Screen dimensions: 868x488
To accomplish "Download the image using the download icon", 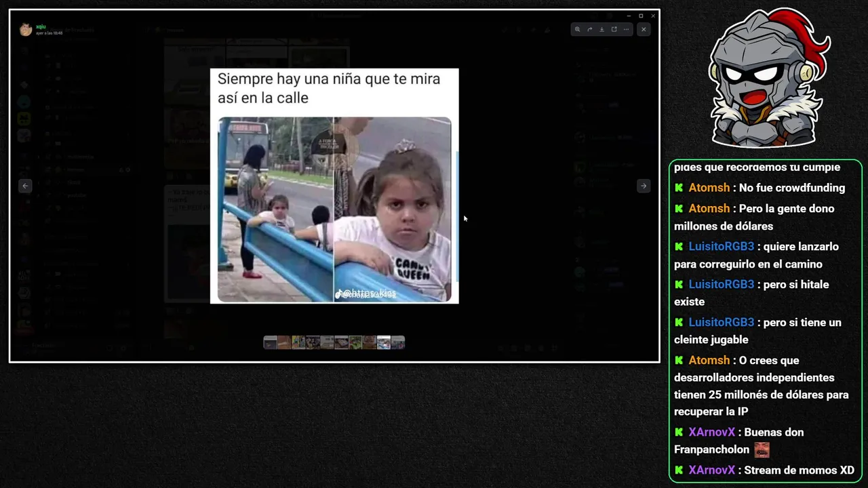I will tap(601, 29).
